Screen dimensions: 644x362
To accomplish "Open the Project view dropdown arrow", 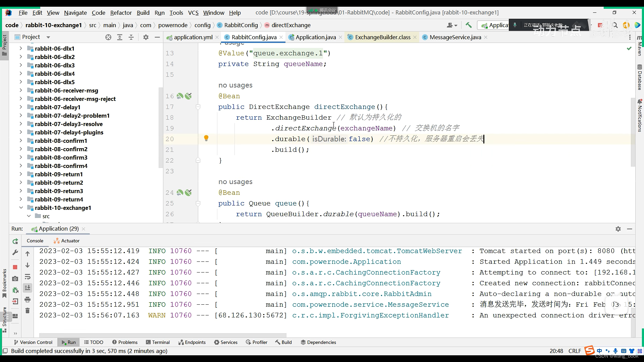I will point(48,37).
